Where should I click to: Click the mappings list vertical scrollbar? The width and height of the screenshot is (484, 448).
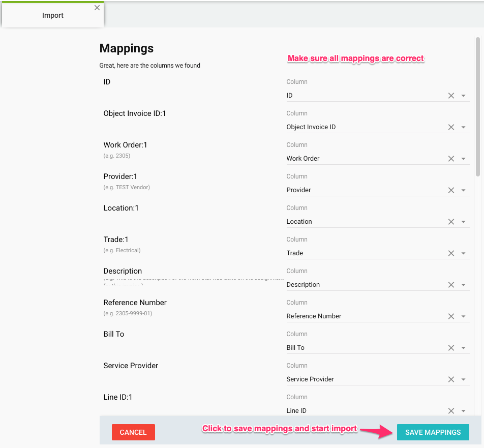[478, 106]
